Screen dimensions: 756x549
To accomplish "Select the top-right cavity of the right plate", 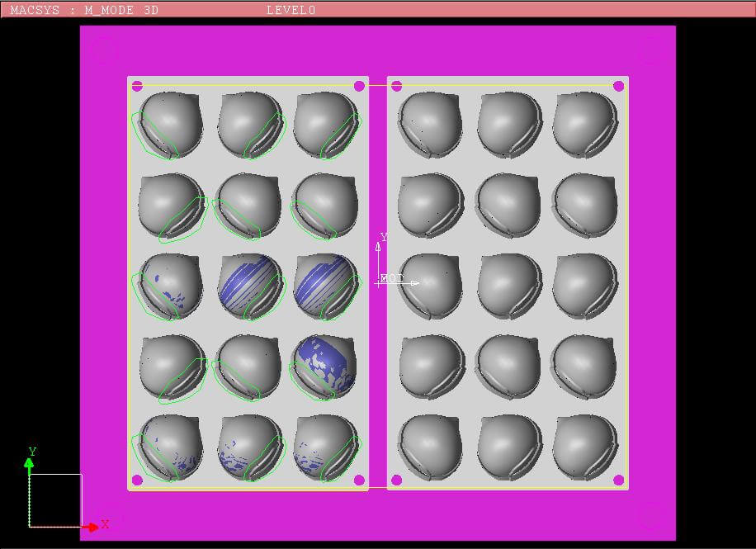I will [585, 125].
